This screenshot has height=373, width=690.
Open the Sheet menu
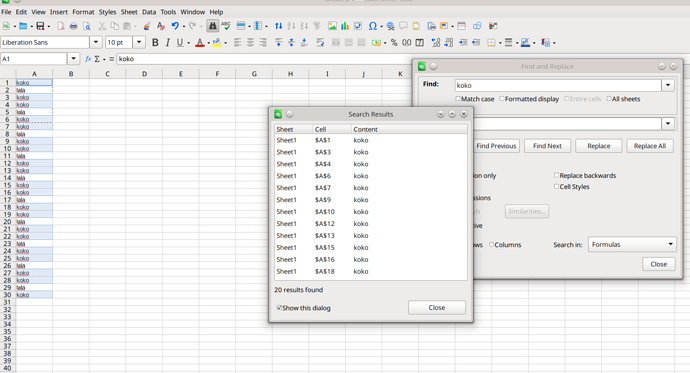point(129,12)
